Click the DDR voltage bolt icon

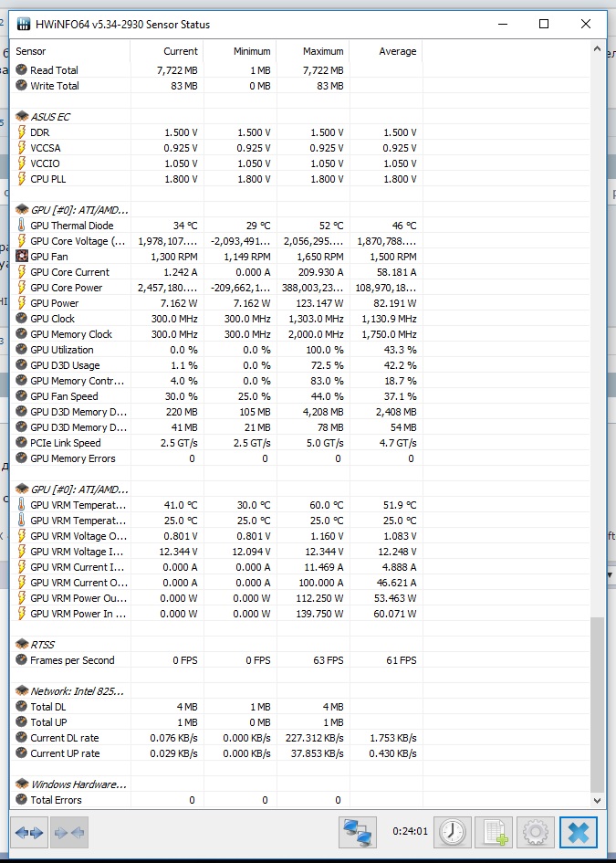pyautogui.click(x=22, y=132)
